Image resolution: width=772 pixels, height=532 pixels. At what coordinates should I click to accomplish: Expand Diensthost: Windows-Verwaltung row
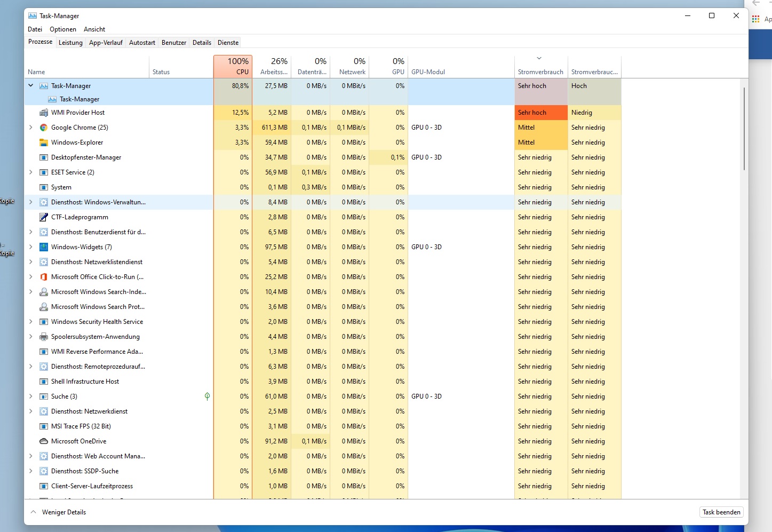click(30, 202)
